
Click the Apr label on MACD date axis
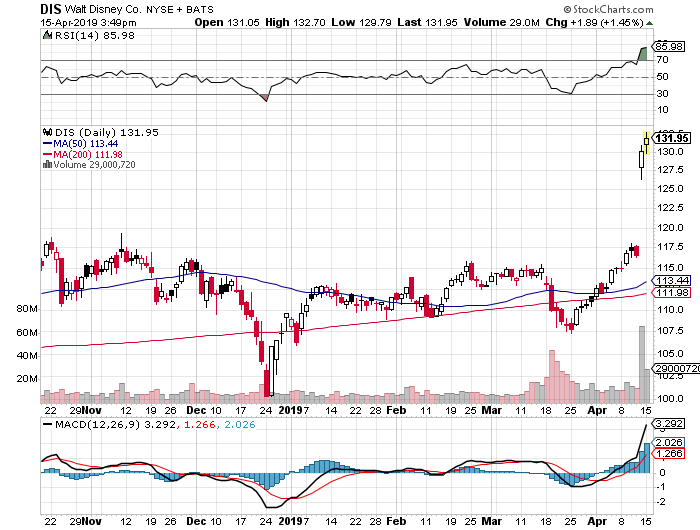(597, 522)
